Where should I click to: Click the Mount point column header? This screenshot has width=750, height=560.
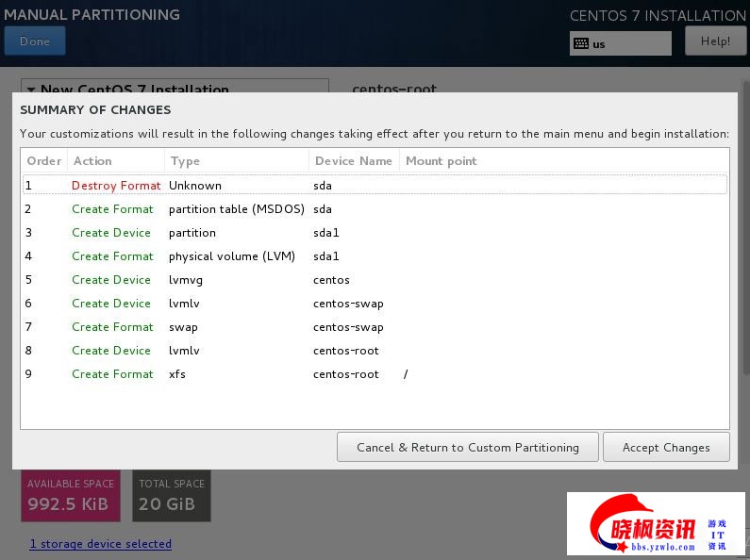coord(561,161)
